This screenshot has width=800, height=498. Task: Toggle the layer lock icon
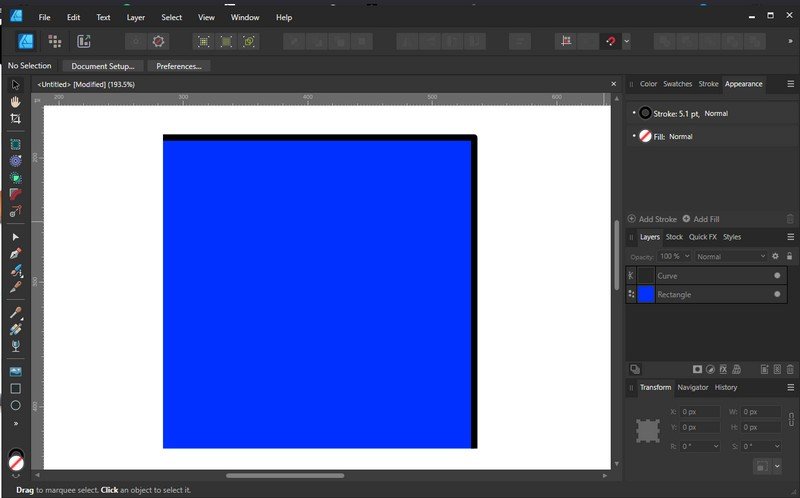pos(789,256)
